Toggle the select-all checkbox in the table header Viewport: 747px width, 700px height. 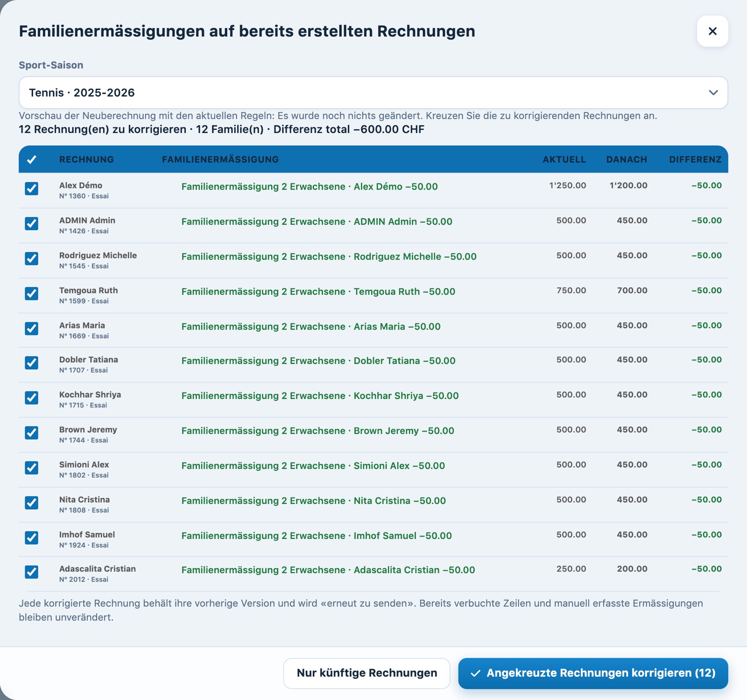click(32, 160)
